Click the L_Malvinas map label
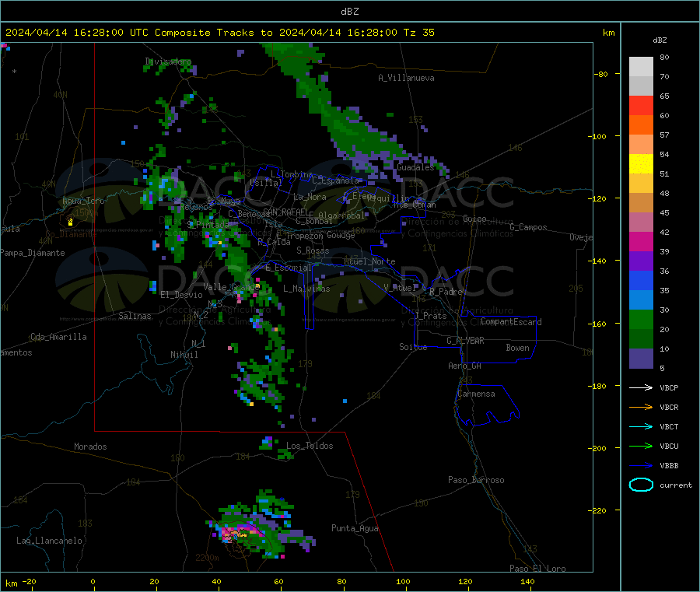Image resolution: width=700 pixels, height=592 pixels. tap(306, 289)
